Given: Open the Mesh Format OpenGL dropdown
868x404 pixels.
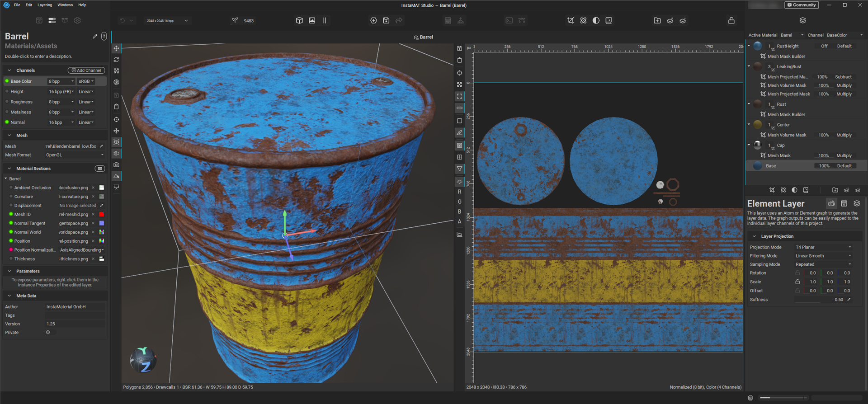Looking at the screenshot, I should point(75,155).
